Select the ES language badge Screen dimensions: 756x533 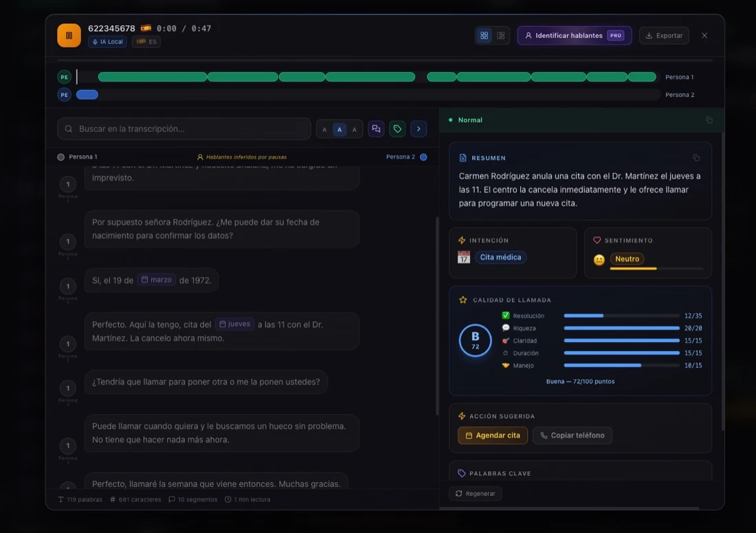146,42
